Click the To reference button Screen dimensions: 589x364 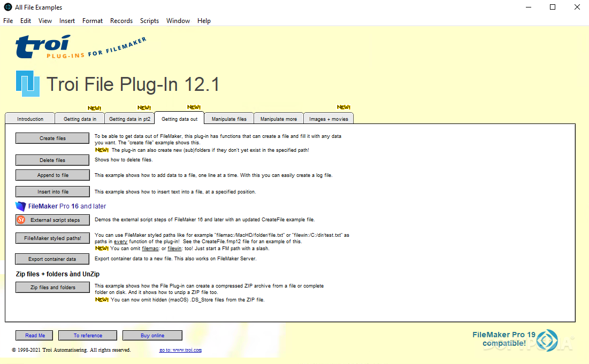[88, 335]
